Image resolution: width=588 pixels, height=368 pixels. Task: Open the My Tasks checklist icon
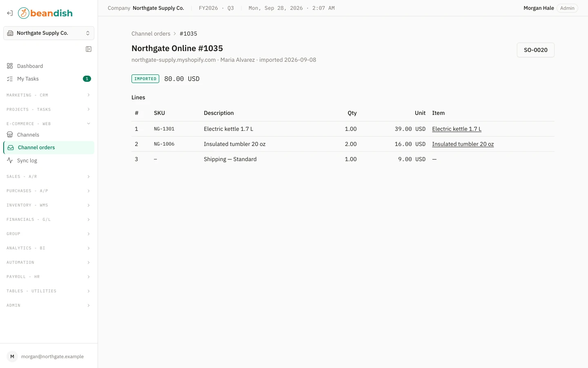(10, 79)
